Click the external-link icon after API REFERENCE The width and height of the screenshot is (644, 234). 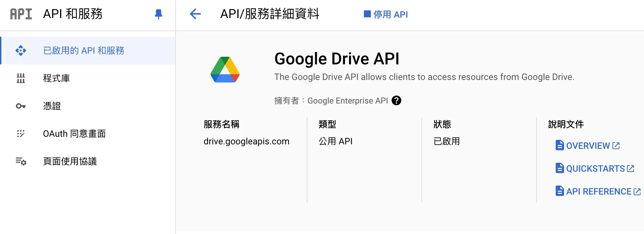[x=637, y=191]
